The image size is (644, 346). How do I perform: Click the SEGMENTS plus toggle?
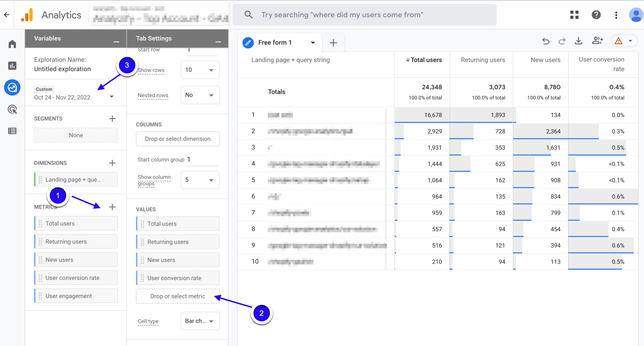(113, 119)
